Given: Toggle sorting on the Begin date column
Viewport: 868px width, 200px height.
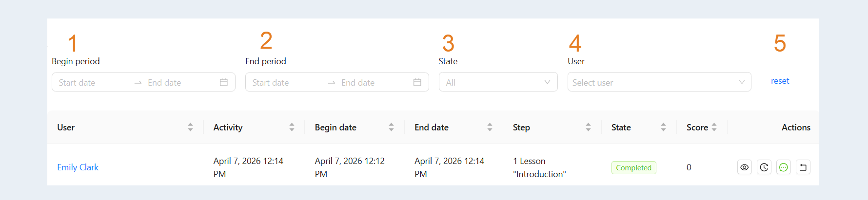Looking at the screenshot, I should pos(391,127).
